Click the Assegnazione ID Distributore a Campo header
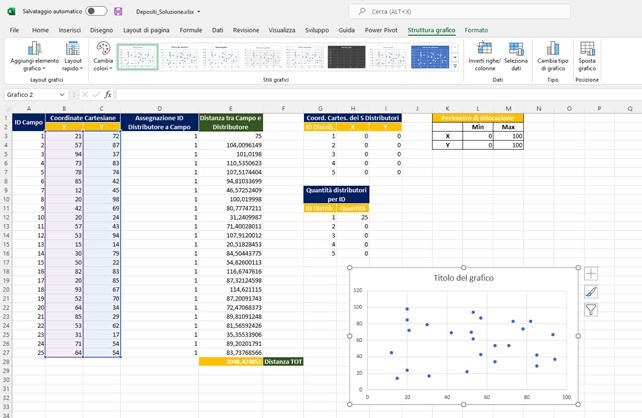 [159, 122]
